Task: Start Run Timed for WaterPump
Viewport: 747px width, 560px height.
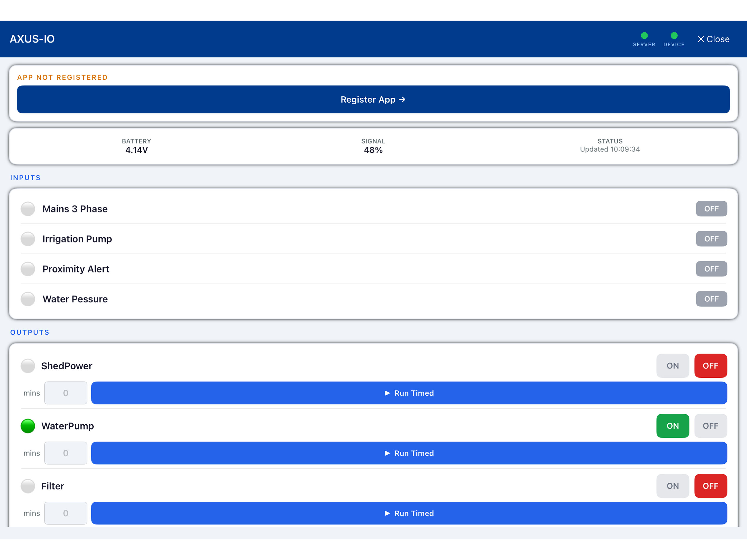Action: (x=409, y=453)
